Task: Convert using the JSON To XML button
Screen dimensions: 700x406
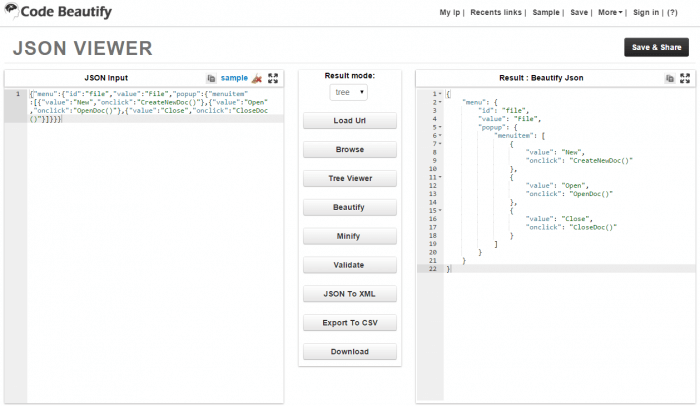Action: coord(350,294)
